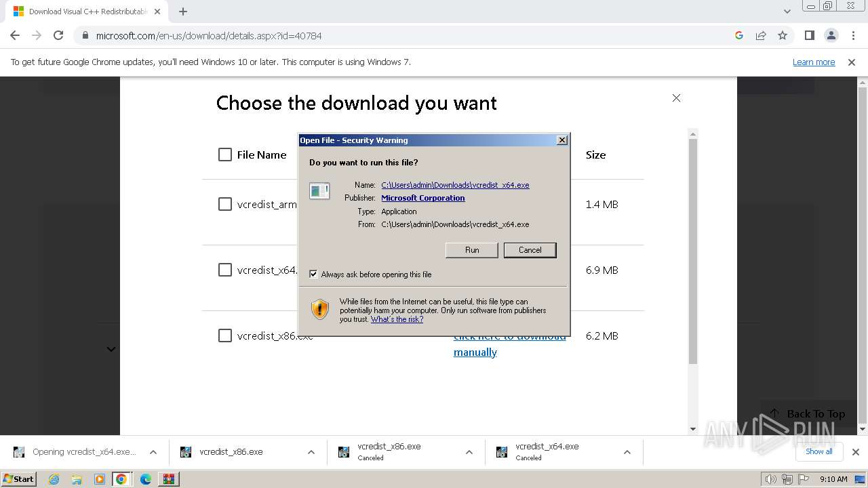
Task: Open Google search icon in address bar
Action: 739,35
